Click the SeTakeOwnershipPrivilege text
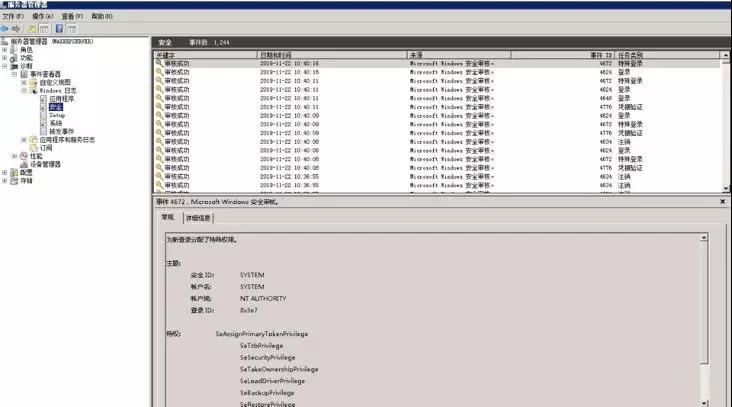Image resolution: width=732 pixels, height=407 pixels. click(x=279, y=369)
